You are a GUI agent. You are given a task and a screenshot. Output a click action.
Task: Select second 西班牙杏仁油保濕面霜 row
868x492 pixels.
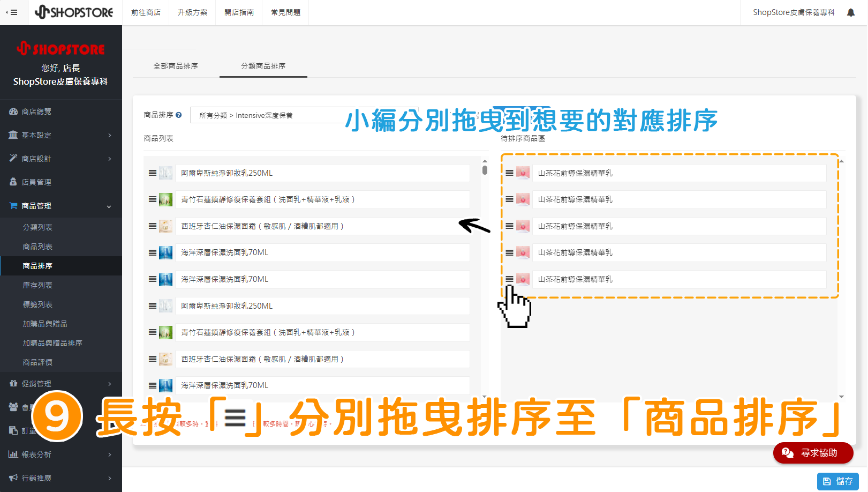[x=322, y=359]
